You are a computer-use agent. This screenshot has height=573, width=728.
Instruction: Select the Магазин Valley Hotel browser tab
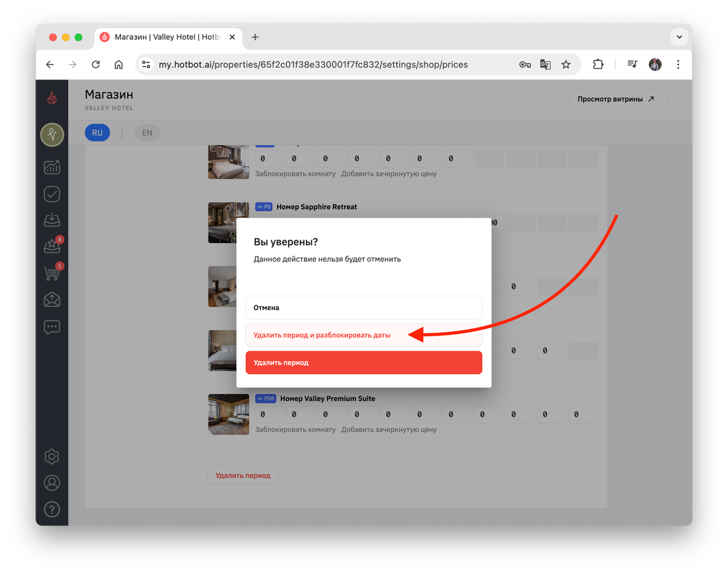(167, 37)
